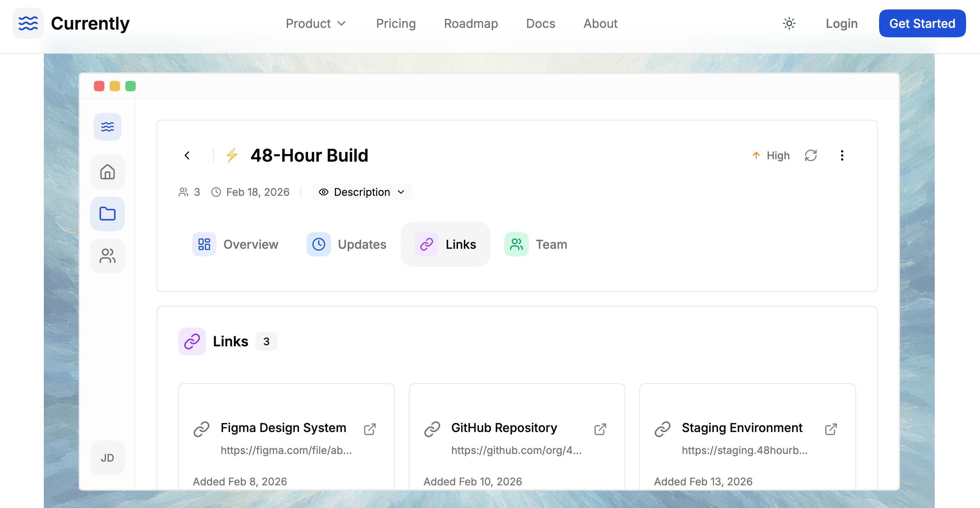Toggle light/dark theme sun icon
Screen dimensions: 980x508
pyautogui.click(x=789, y=24)
